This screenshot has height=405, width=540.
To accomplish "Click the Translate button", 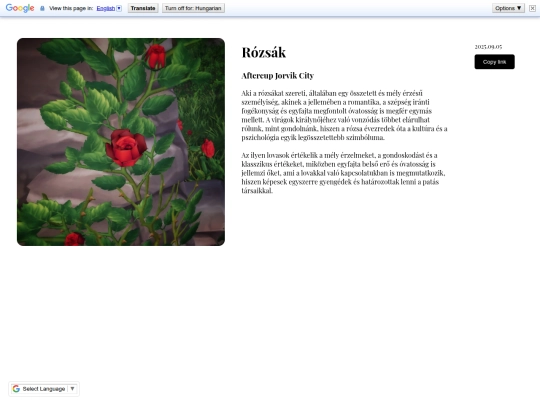I will (143, 8).
